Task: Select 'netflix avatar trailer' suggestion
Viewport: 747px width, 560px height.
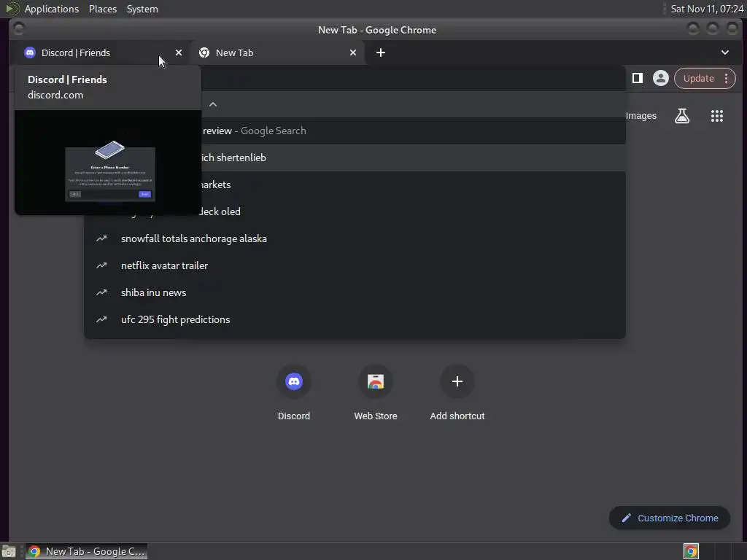Action: (355, 265)
